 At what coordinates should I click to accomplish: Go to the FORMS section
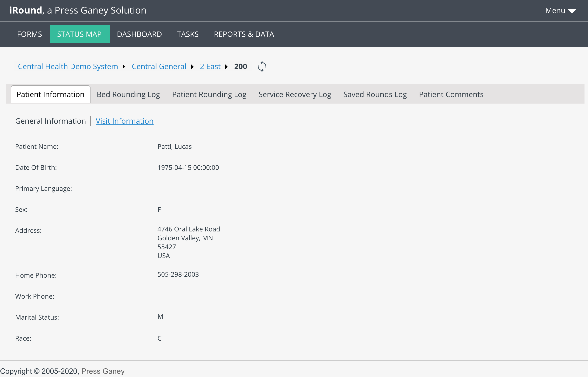point(30,34)
